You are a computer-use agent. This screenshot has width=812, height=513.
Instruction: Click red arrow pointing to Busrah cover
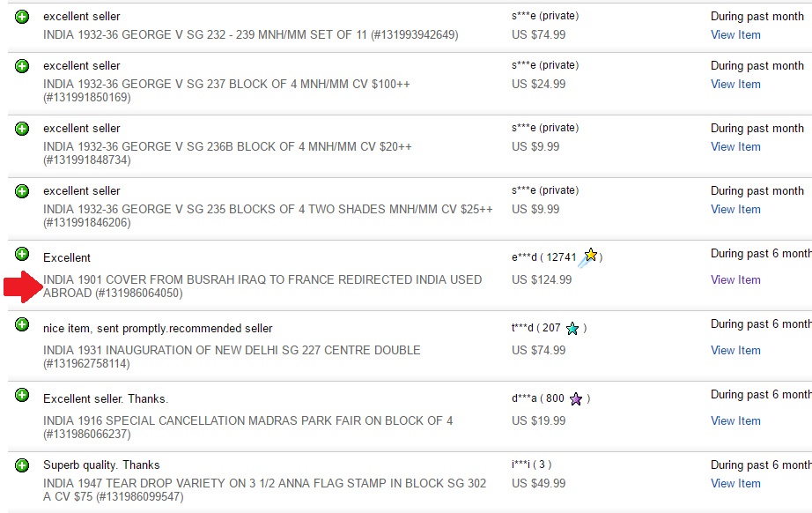[x=24, y=286]
